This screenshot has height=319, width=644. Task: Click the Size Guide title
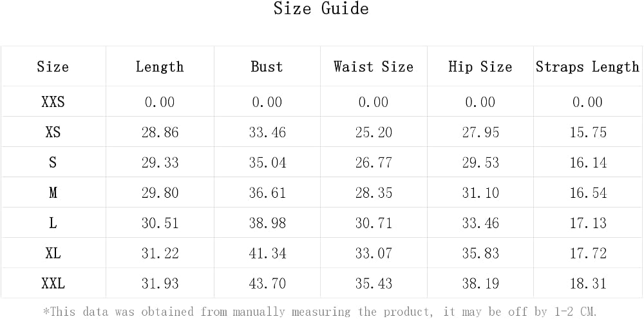321,8
